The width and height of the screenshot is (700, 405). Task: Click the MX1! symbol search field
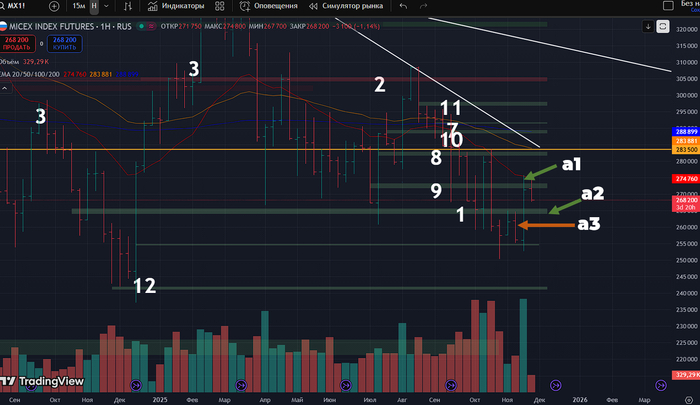pyautogui.click(x=20, y=6)
